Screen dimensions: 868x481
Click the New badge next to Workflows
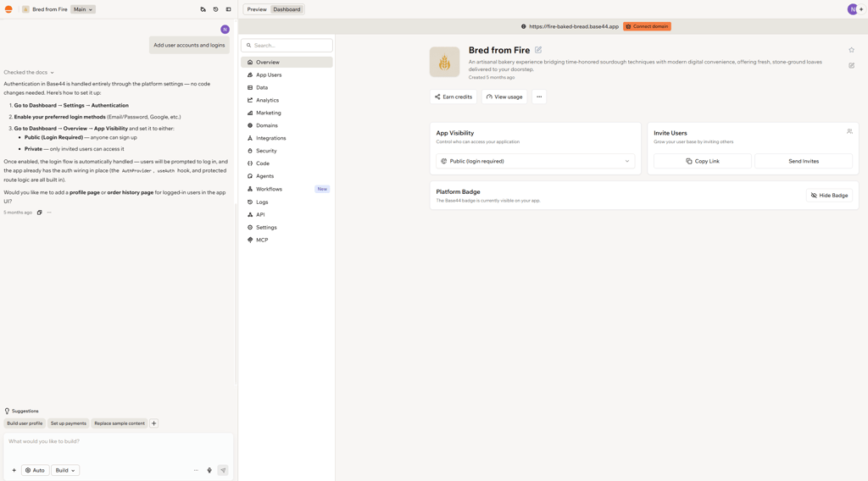tap(322, 189)
